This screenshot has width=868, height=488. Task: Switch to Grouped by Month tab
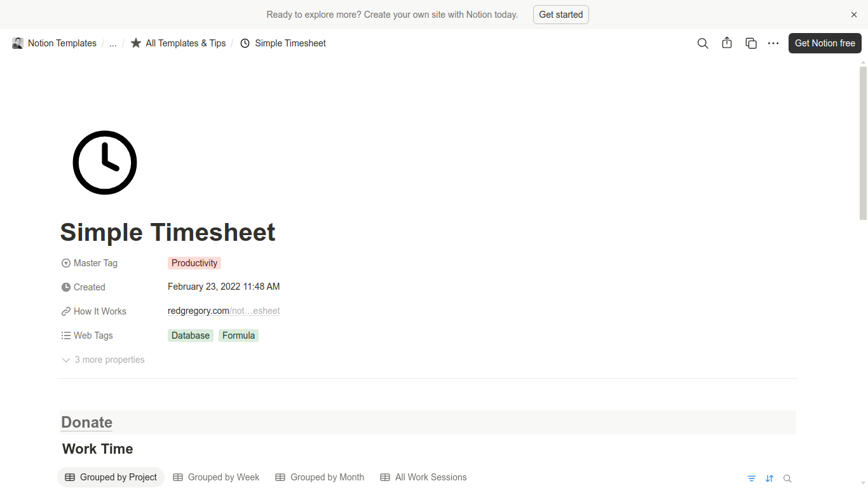click(320, 477)
